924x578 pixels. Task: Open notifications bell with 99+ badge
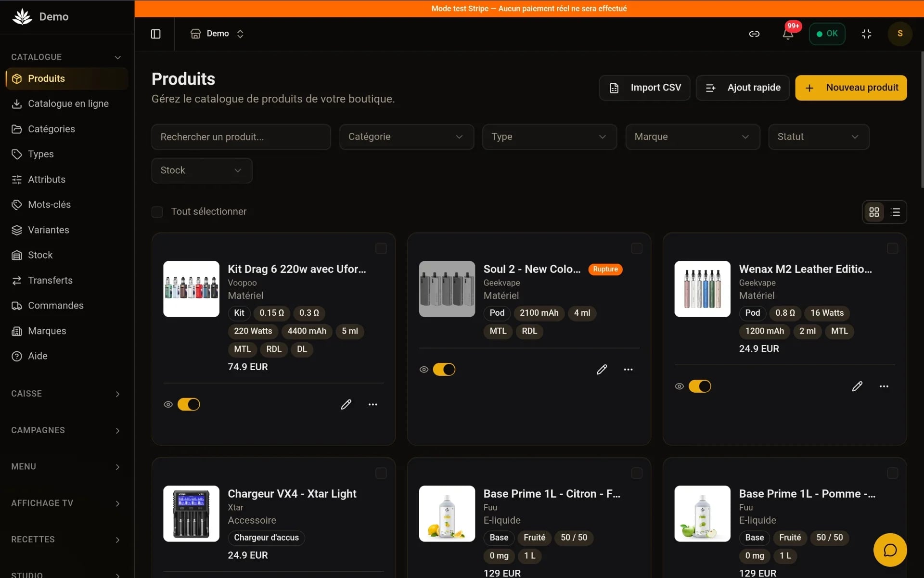coord(788,34)
